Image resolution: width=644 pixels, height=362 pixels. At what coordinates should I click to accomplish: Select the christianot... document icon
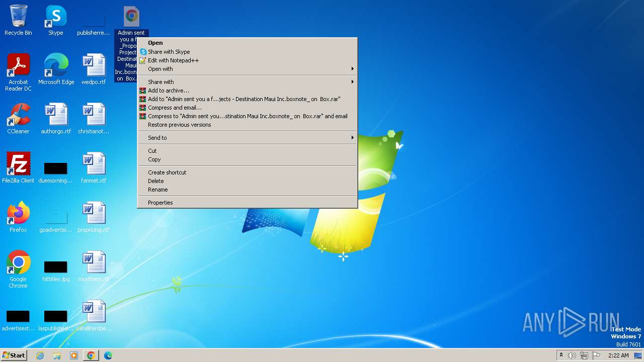coord(94,119)
